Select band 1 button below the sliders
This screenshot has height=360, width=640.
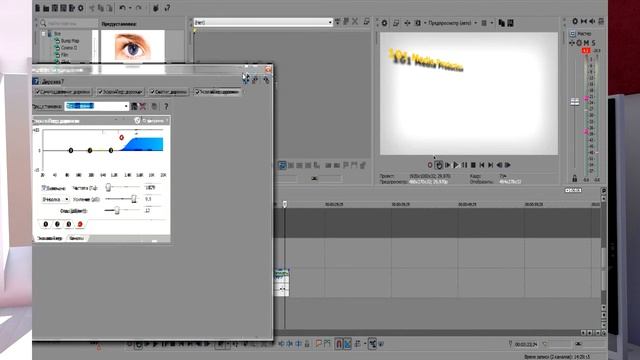(x=46, y=224)
